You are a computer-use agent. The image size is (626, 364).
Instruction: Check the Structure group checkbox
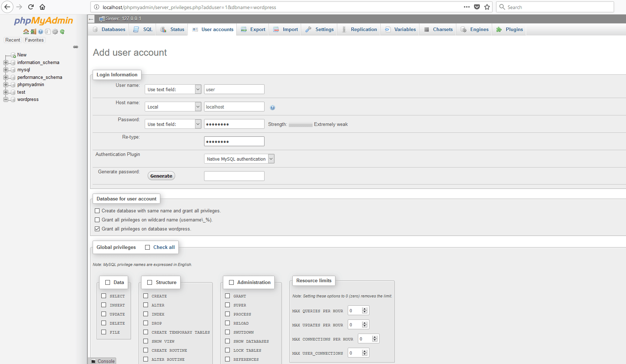149,283
